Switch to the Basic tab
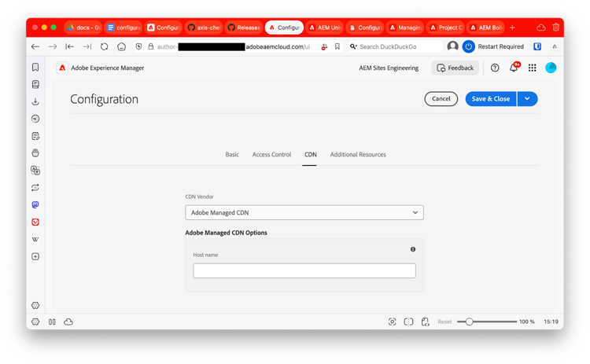Screen dimensions: 590x364 click(x=232, y=155)
